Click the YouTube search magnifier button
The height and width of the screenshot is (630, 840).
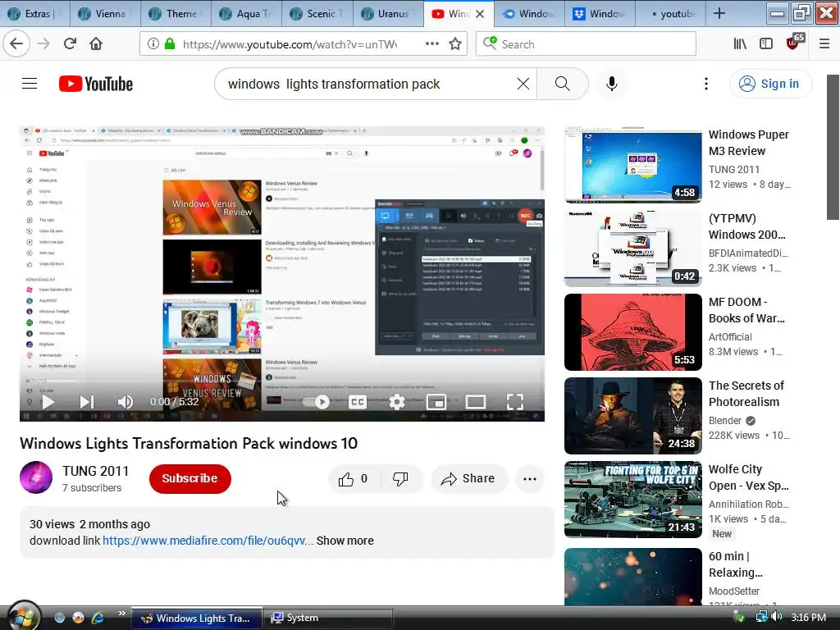coord(562,84)
